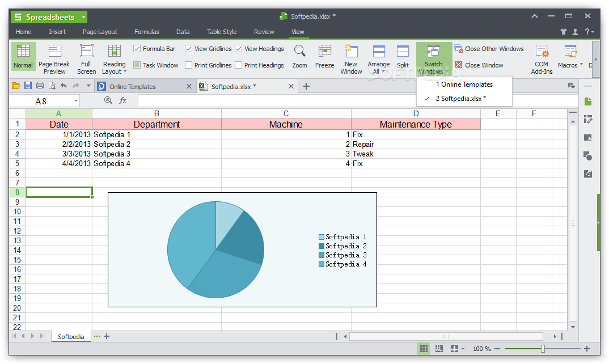Split the worksheet window

(x=403, y=56)
